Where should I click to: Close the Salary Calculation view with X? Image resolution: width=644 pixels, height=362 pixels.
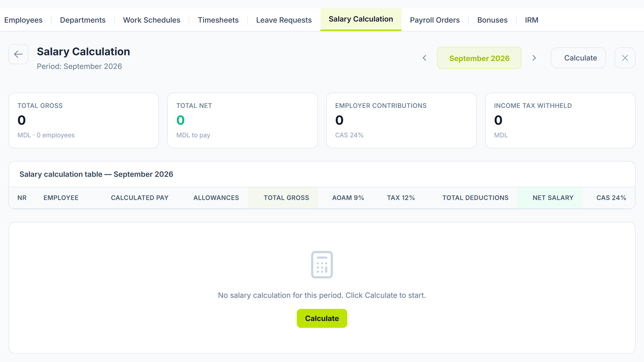click(x=625, y=58)
